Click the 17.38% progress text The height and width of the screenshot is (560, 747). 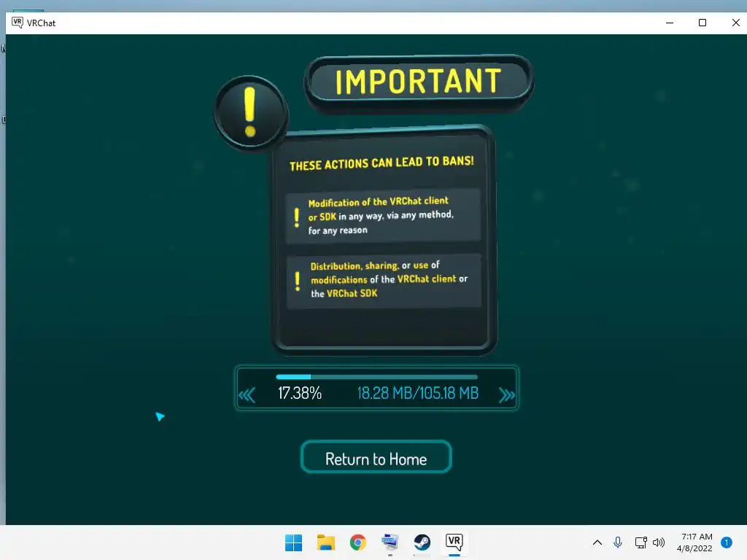pyautogui.click(x=300, y=393)
